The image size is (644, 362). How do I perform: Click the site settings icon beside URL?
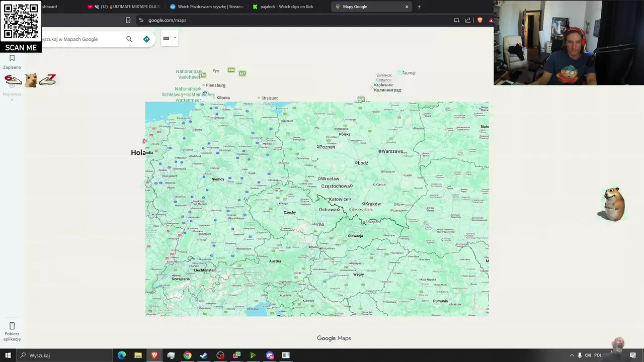point(141,20)
